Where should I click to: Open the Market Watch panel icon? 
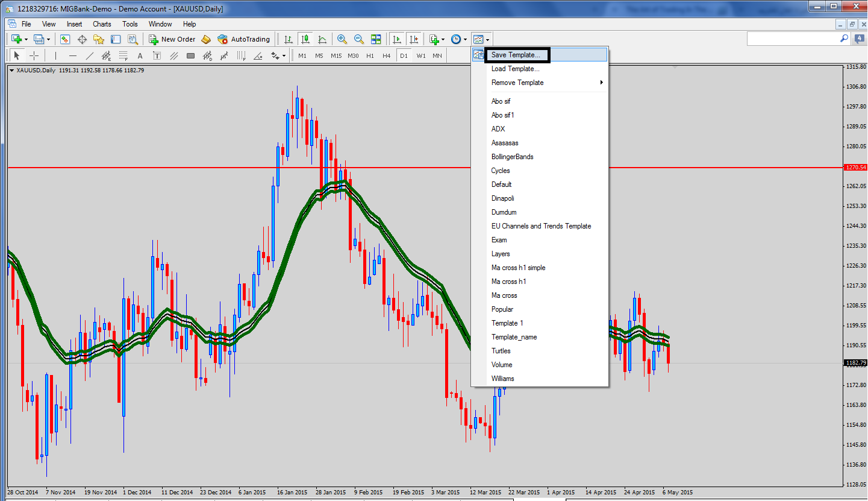(x=65, y=39)
